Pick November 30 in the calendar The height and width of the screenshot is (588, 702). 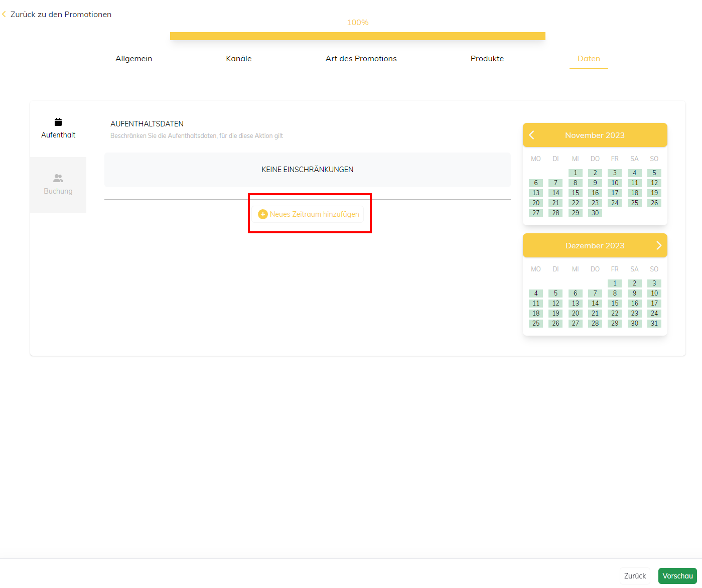(x=595, y=213)
